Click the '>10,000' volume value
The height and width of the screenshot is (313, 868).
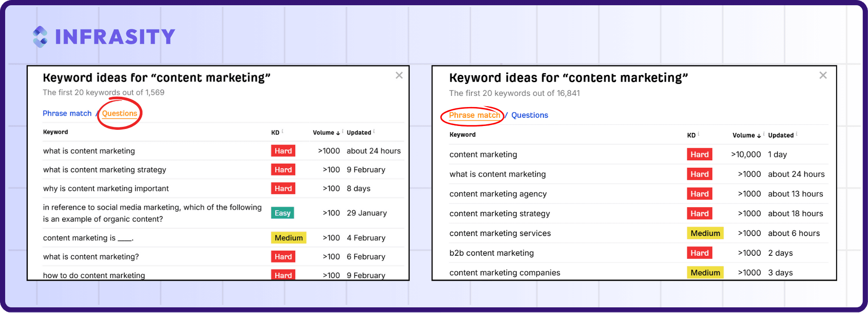tap(746, 155)
